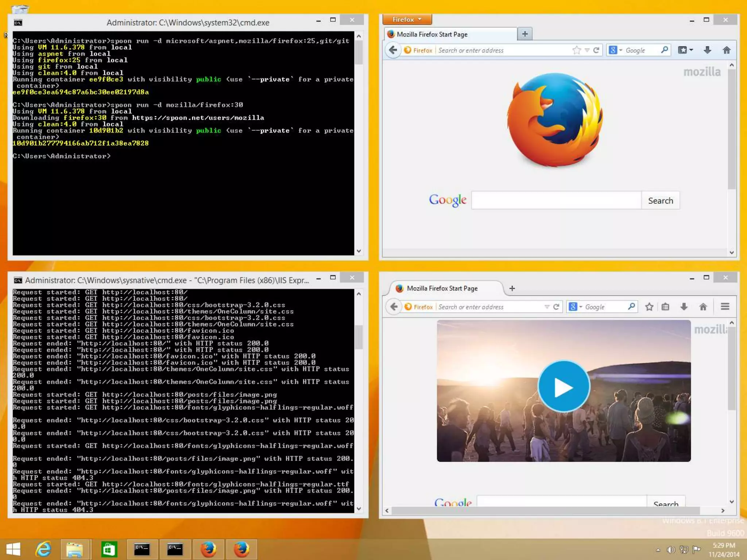
Task: Show bookmarks list icon in bottom Firefox
Action: pyautogui.click(x=665, y=307)
